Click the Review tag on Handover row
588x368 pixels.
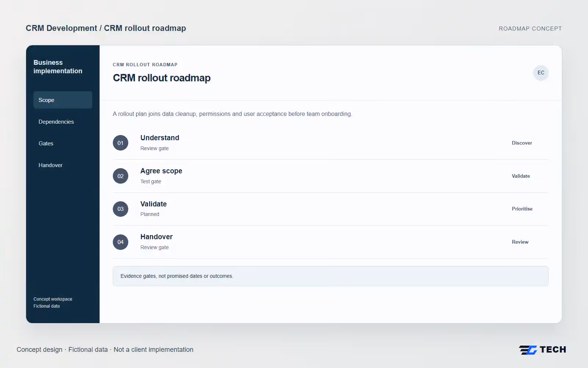point(520,242)
